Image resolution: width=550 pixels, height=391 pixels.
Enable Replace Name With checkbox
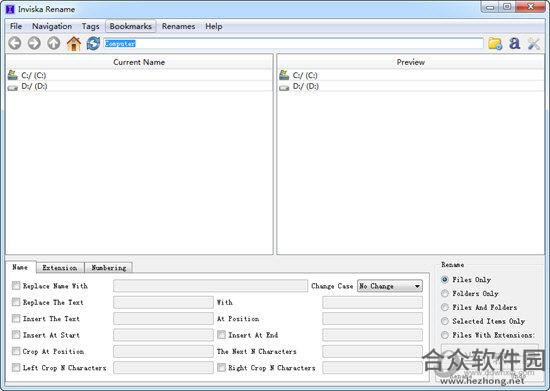point(16,285)
